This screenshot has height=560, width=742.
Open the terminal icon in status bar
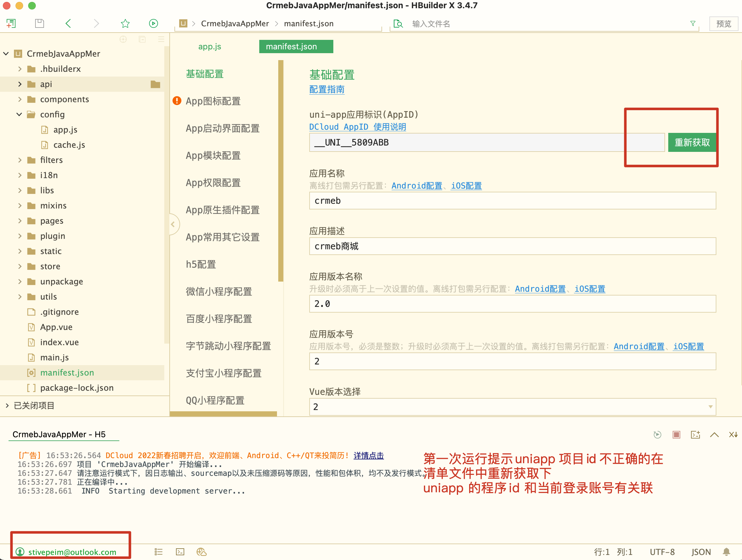point(180,552)
